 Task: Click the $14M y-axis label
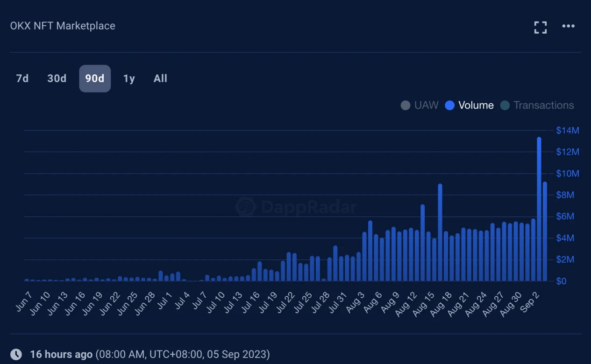(x=567, y=131)
